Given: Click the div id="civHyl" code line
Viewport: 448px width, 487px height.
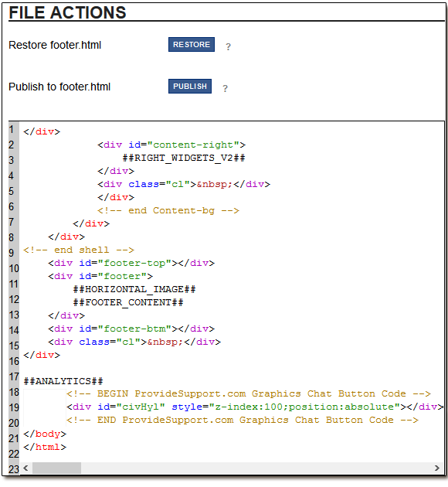Looking at the screenshot, I should [255, 407].
